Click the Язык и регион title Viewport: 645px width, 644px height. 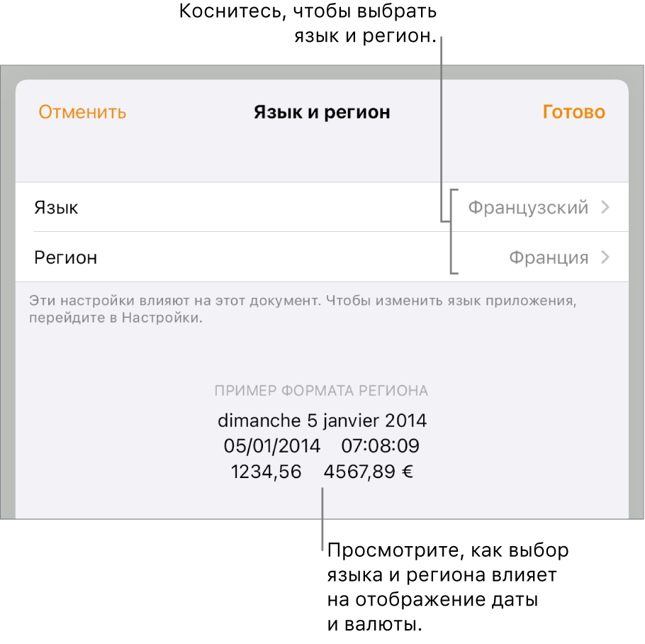(x=322, y=112)
